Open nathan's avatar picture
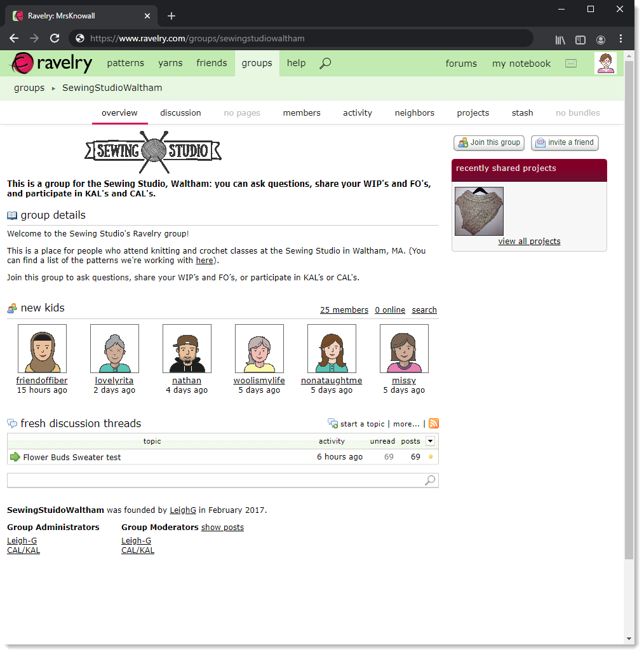The width and height of the screenshot is (644, 654). 187,348
